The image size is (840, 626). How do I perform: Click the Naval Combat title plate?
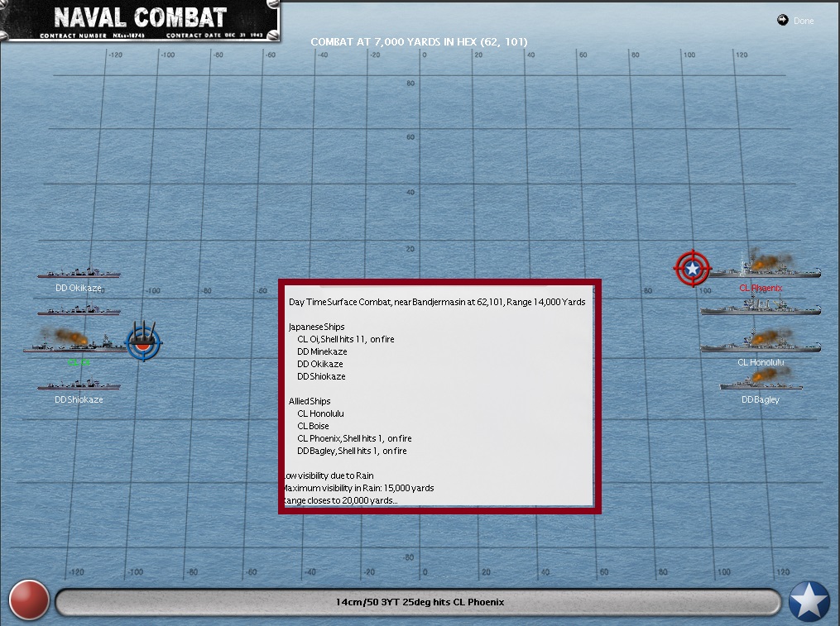(x=140, y=21)
